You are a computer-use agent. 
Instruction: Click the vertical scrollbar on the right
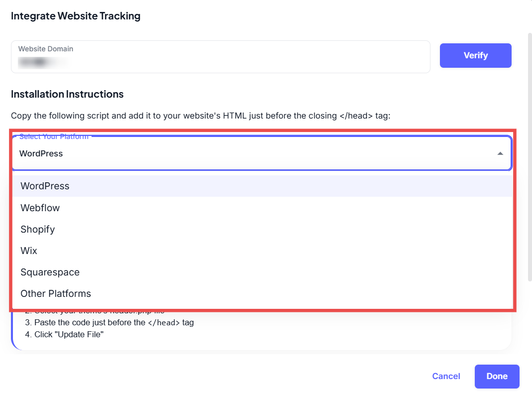[x=530, y=149]
